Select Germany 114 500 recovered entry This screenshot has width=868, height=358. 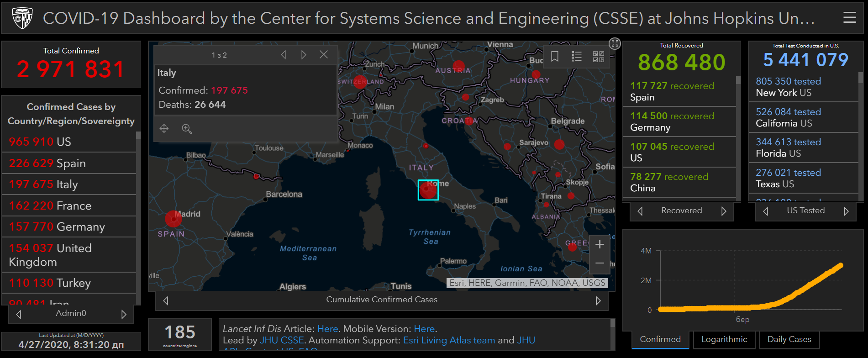[x=679, y=121]
